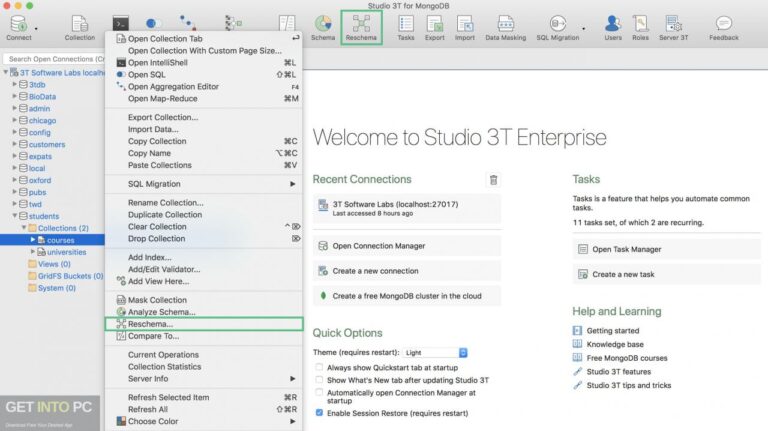Click the Import toolbar icon
This screenshot has width=768, height=431.
[464, 24]
